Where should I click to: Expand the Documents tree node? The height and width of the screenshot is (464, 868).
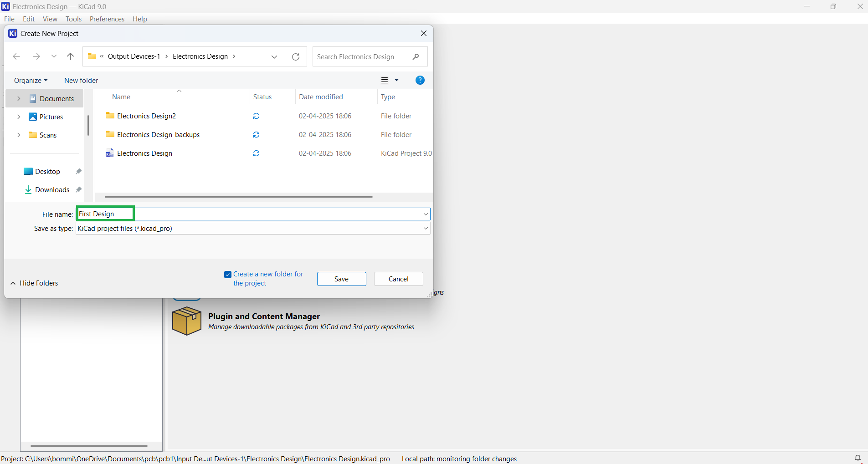click(x=19, y=98)
